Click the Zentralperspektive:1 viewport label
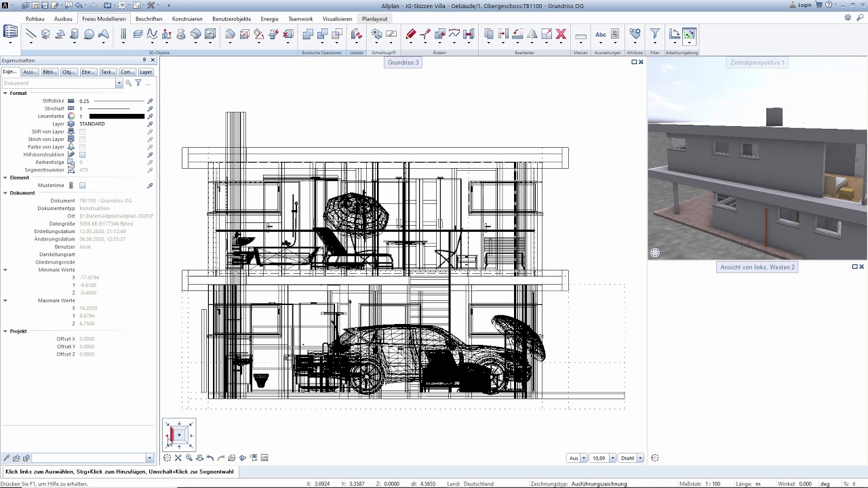Screen dimensions: 868x488 point(757,62)
